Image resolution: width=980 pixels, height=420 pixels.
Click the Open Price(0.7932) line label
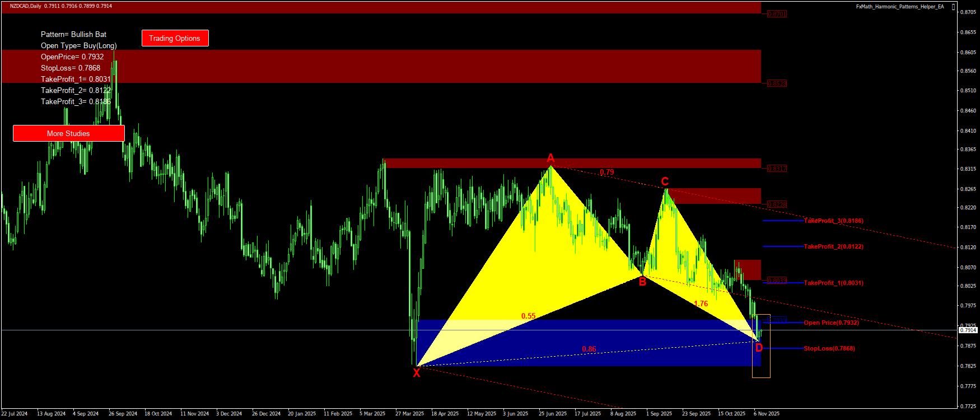coord(831,323)
